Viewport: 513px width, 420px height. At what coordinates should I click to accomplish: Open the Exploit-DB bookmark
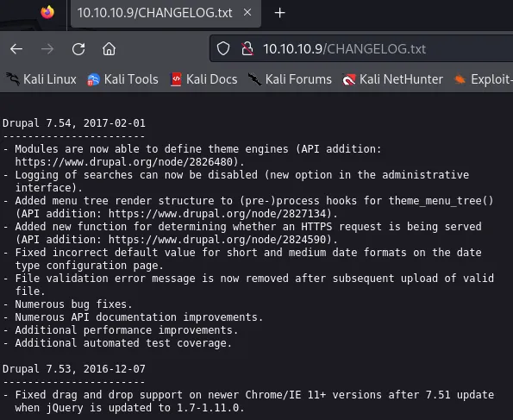click(x=483, y=79)
